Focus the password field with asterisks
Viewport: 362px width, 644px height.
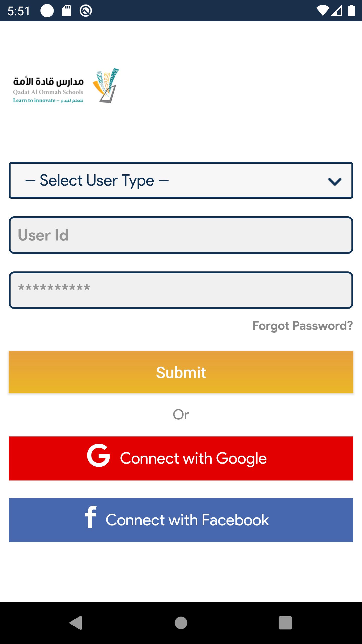click(181, 290)
